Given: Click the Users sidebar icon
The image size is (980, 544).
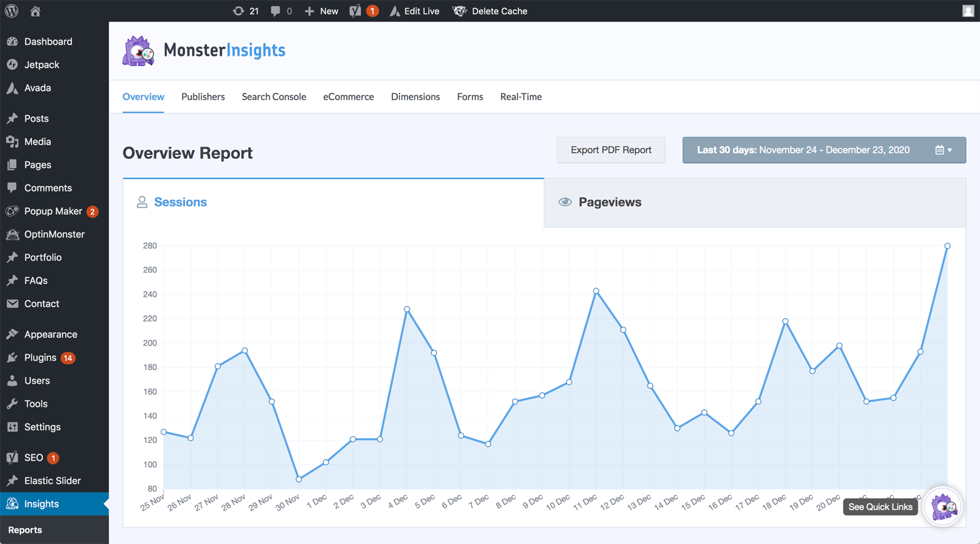Looking at the screenshot, I should pyautogui.click(x=12, y=381).
